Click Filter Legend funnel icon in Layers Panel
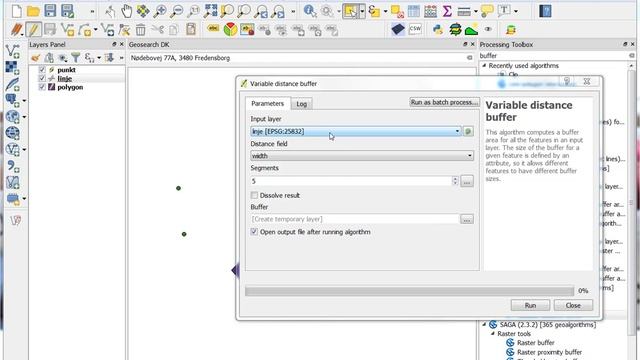640x360 pixels. 76,58
